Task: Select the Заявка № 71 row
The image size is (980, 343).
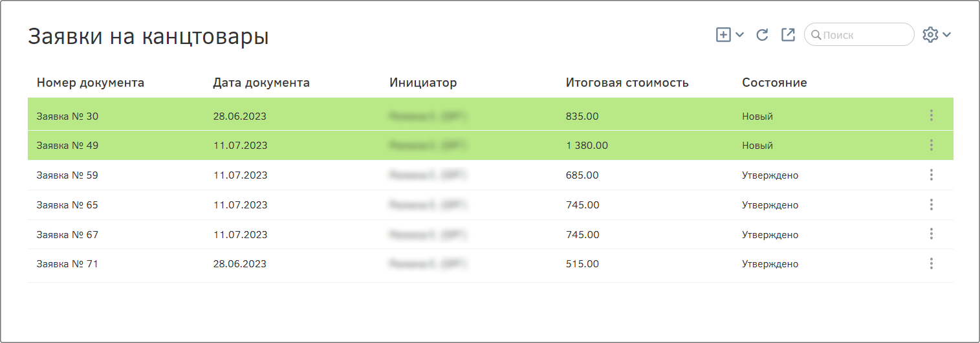Action: coord(490,264)
